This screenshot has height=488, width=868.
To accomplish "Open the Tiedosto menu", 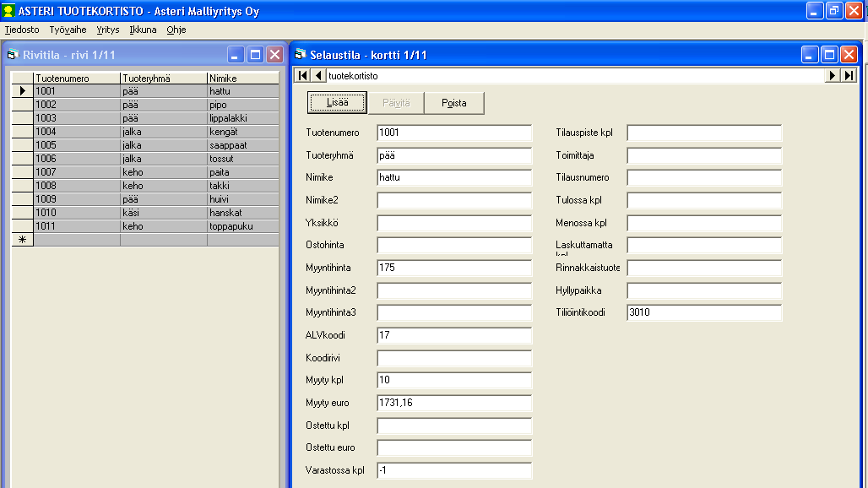I will pyautogui.click(x=22, y=30).
